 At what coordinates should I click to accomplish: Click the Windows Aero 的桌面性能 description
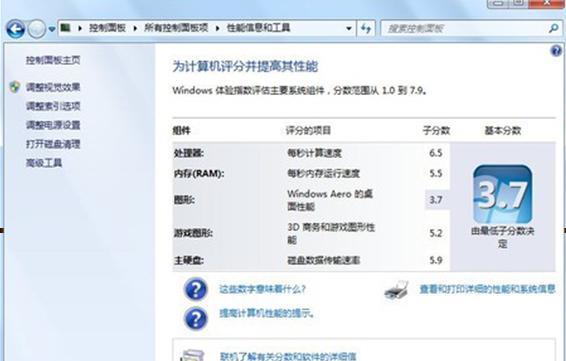(x=330, y=200)
